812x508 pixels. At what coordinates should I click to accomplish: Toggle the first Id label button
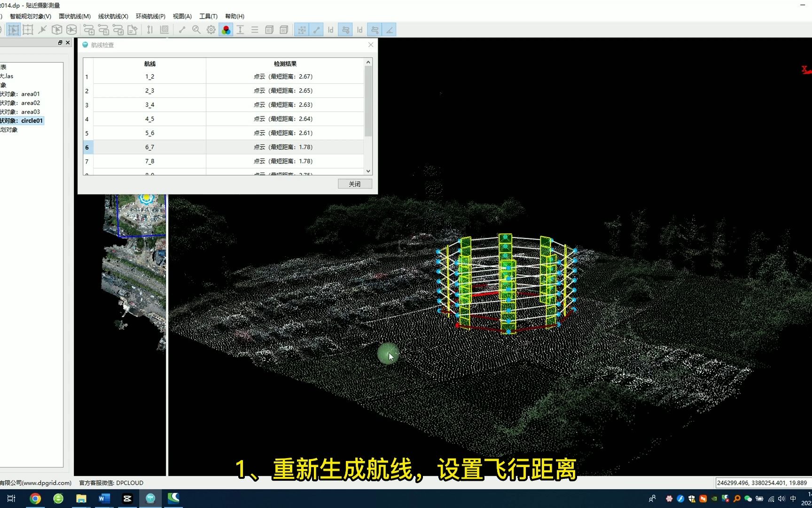pos(331,30)
